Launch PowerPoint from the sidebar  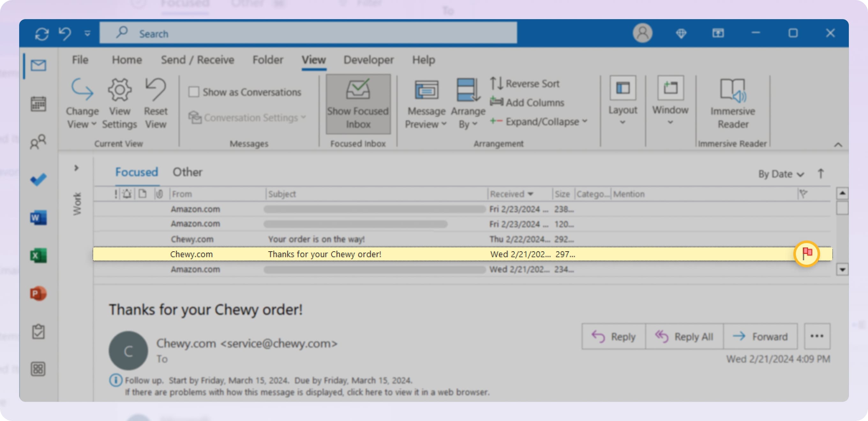[x=38, y=294]
